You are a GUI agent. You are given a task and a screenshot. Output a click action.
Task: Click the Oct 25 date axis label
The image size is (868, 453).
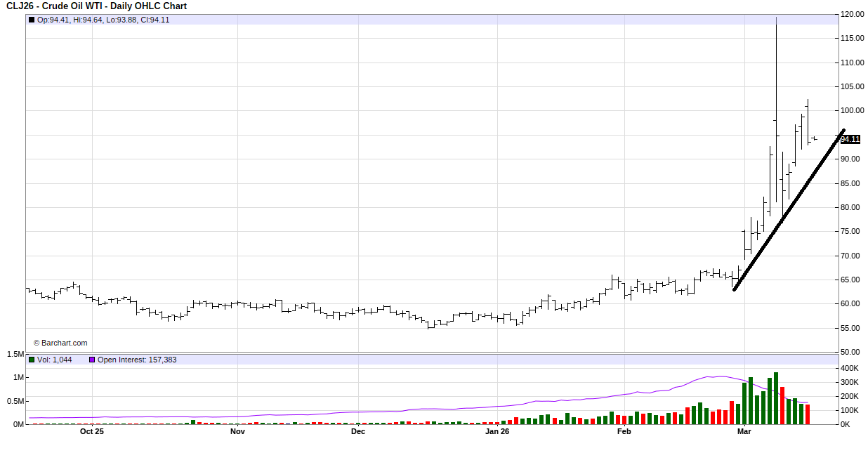tap(92, 432)
